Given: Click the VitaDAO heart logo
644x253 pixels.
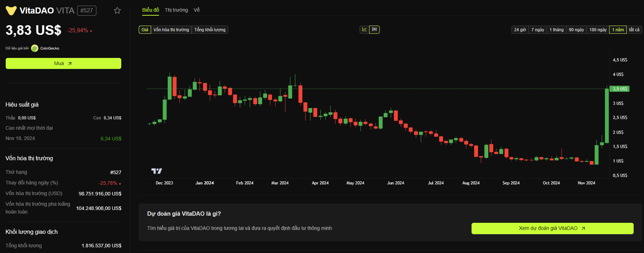Looking at the screenshot, I should pyautogui.click(x=11, y=11).
